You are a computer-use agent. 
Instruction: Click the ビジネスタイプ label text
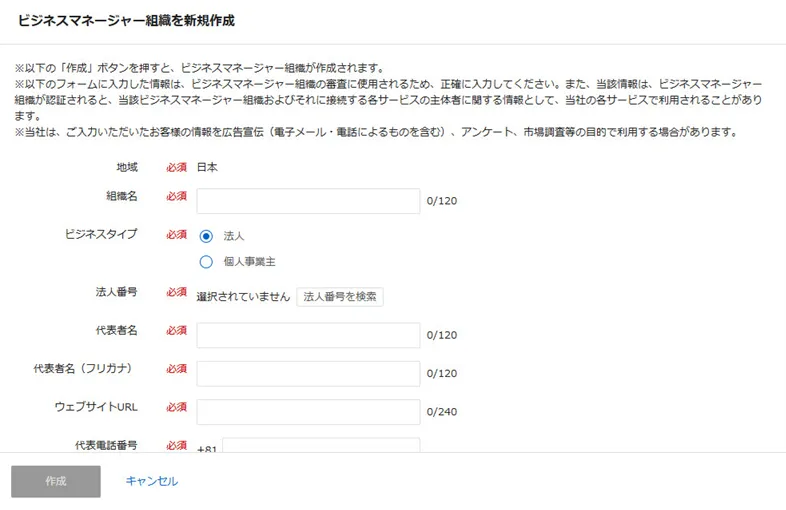point(101,234)
